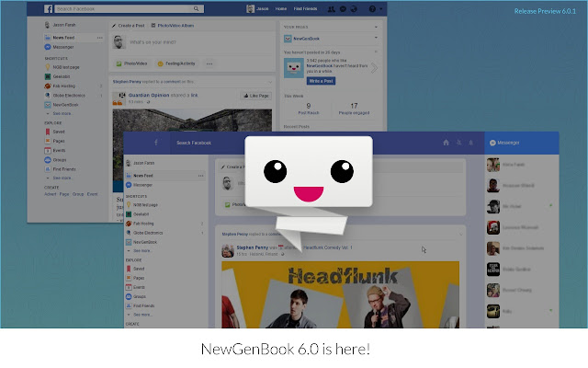Open notifications globe icon in back window
This screenshot has width=588, height=368.
tap(354, 9)
